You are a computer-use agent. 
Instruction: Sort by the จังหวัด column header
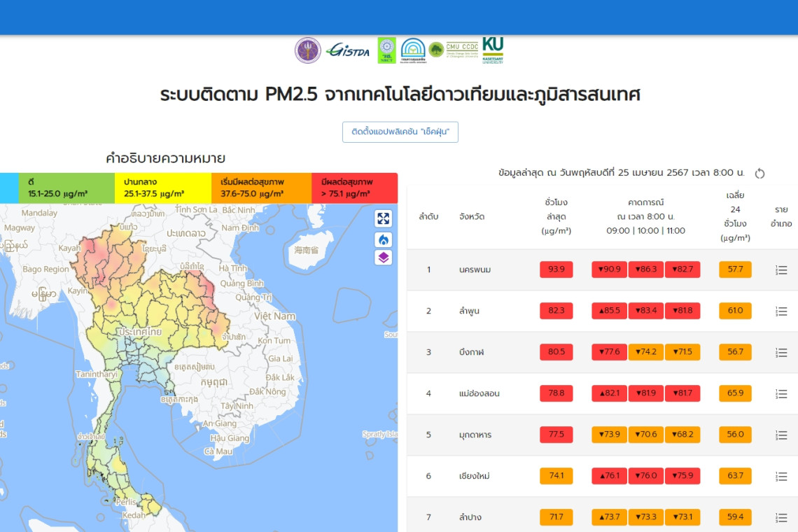tap(472, 216)
